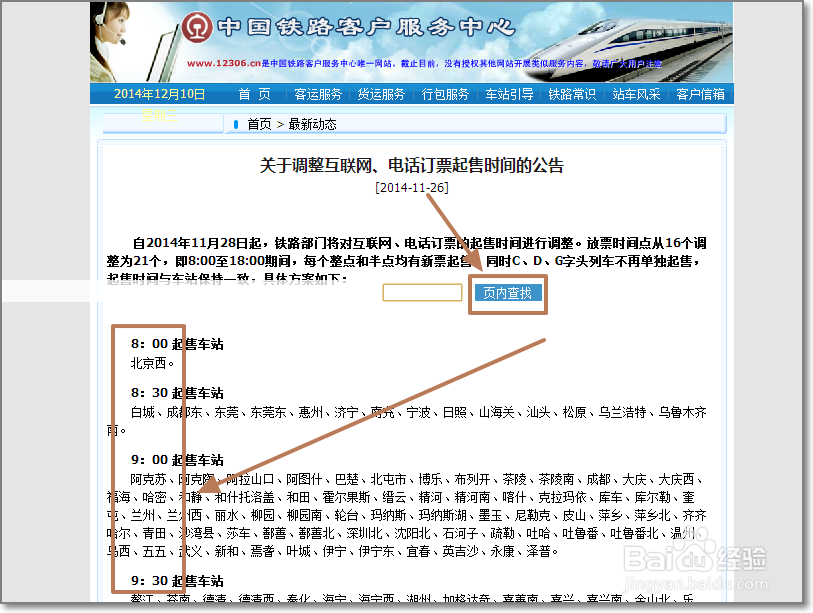
Task: Open the 车站引导 station guide menu
Action: [x=508, y=94]
